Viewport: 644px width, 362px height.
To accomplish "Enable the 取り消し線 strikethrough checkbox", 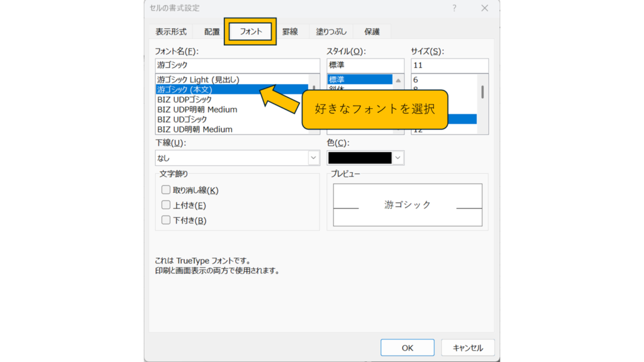I will 166,190.
